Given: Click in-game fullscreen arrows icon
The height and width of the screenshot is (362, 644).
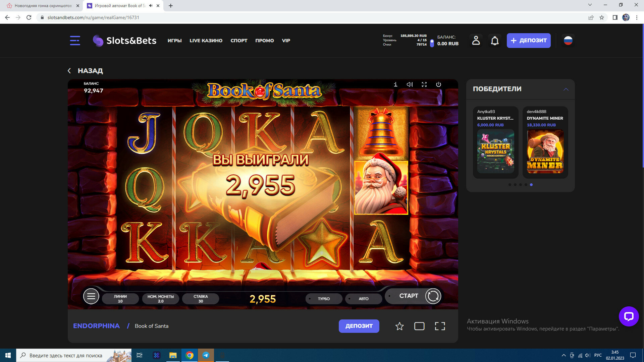Looking at the screenshot, I should pos(424,84).
